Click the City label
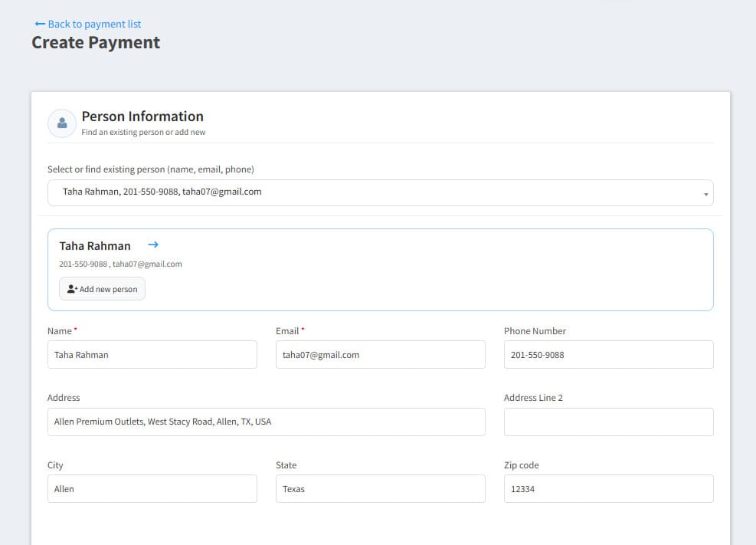Image resolution: width=756 pixels, height=545 pixels. pyautogui.click(x=55, y=465)
